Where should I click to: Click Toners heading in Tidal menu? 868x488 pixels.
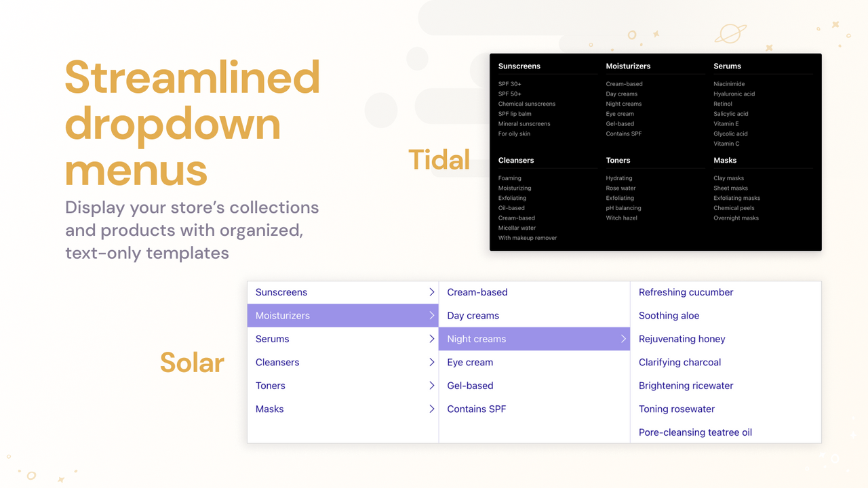(618, 161)
